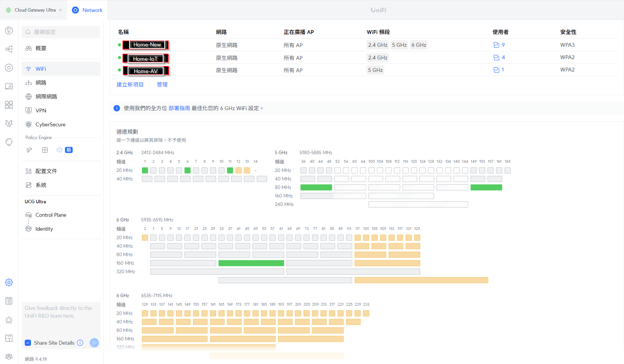This screenshot has width=624, height=364.
Task: Toggle the Share Site Details checkbox
Action: pyautogui.click(x=28, y=343)
